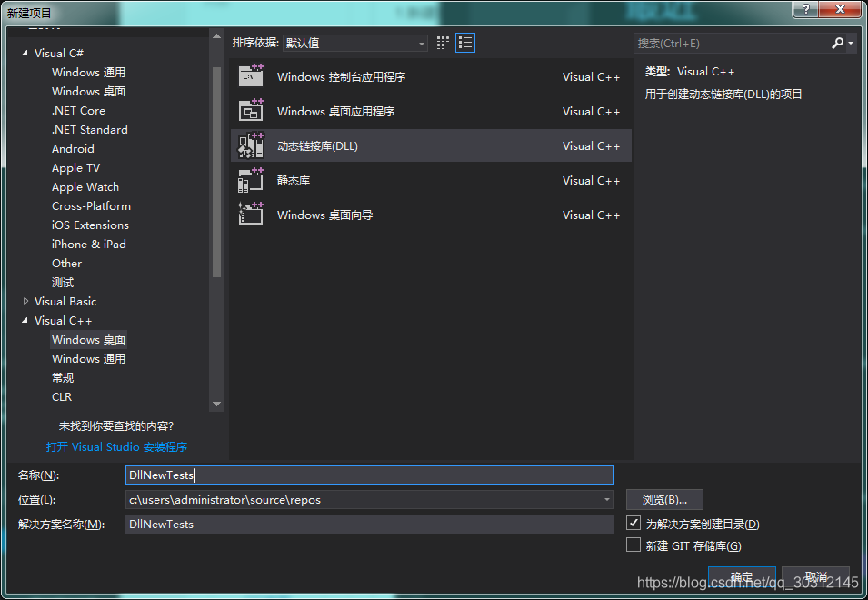Click the 浏览(B)... browse button
Image resolution: width=868 pixels, height=600 pixels.
pos(664,499)
